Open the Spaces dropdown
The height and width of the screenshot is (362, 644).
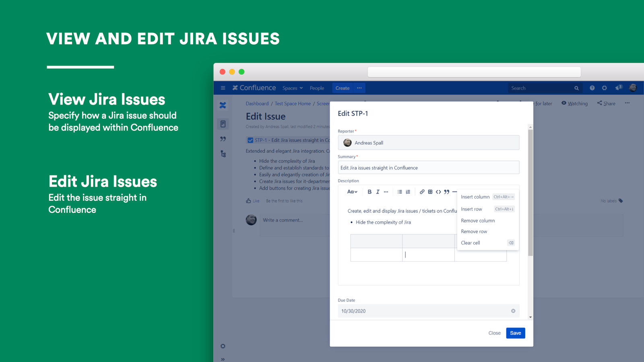click(293, 88)
